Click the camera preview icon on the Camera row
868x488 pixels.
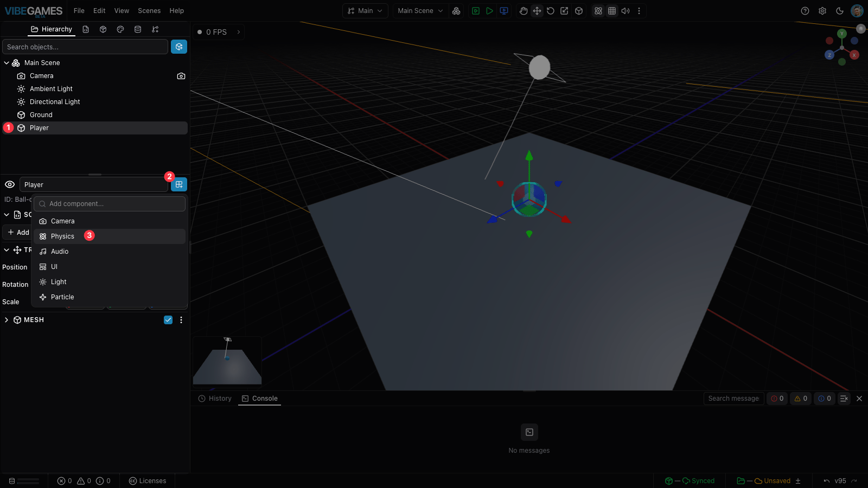[x=181, y=76]
